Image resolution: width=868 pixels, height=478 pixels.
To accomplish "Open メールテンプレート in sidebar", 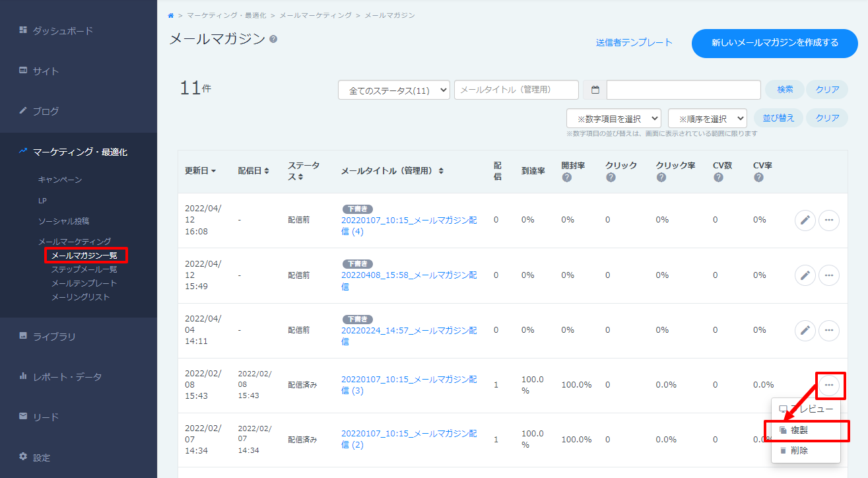I will (84, 283).
